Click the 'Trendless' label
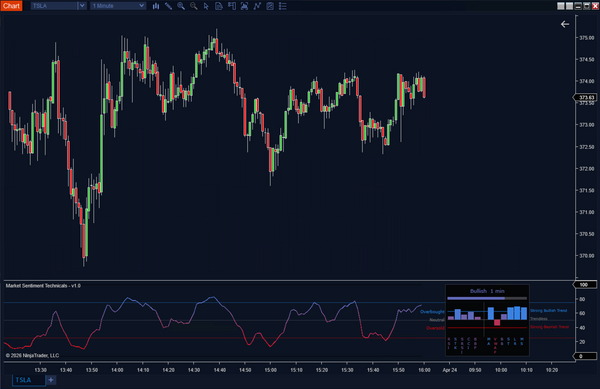 (x=539, y=319)
